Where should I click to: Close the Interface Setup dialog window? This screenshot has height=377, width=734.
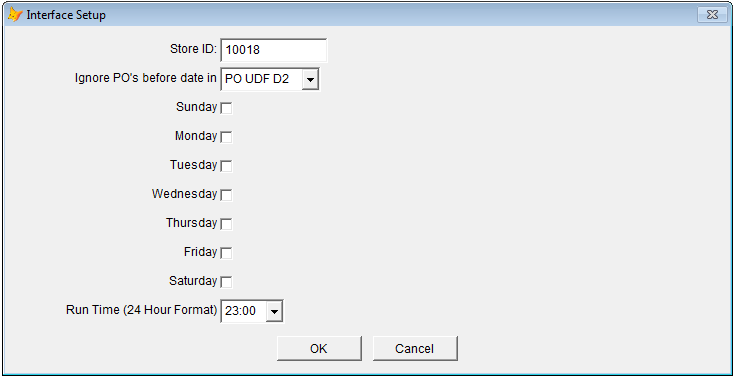point(712,15)
